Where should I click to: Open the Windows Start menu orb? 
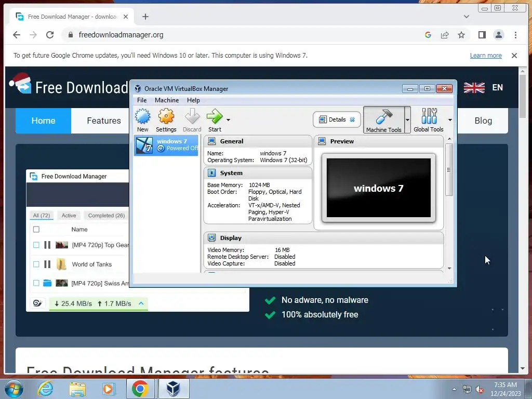(x=14, y=389)
